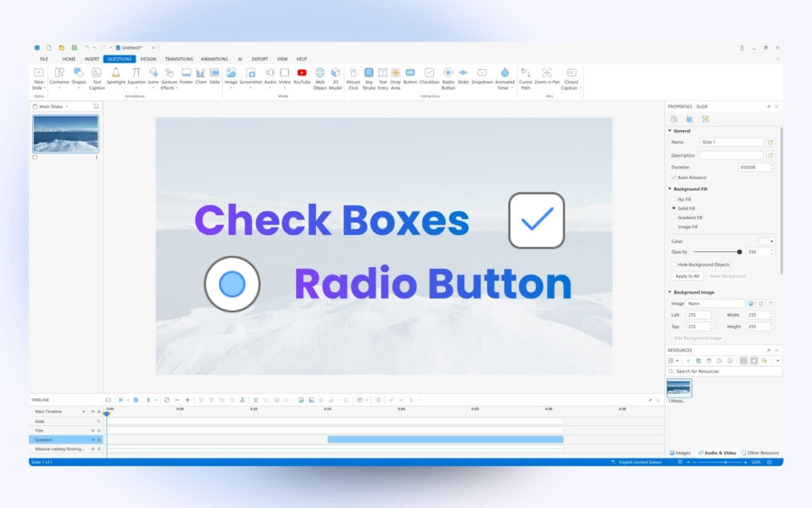Add a Text Caption
Image resolution: width=812 pixels, height=508 pixels.
(x=97, y=78)
